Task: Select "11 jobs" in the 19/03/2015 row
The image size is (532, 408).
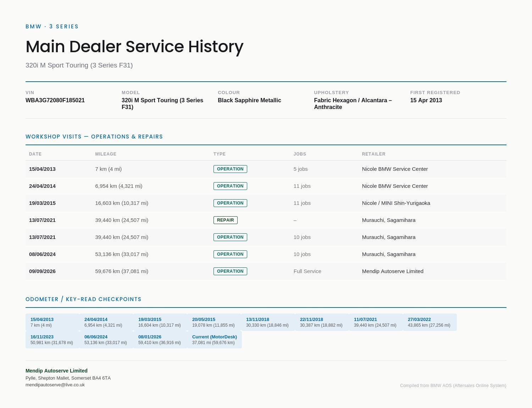Action: coord(302,203)
